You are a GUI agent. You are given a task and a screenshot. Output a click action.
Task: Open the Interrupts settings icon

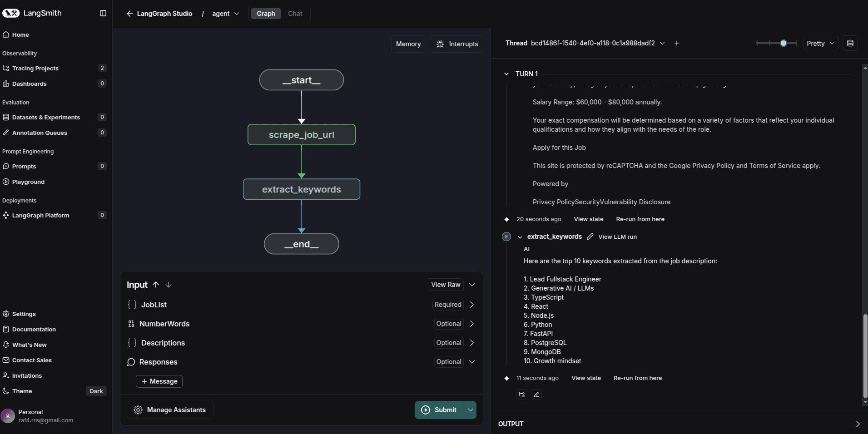point(439,44)
